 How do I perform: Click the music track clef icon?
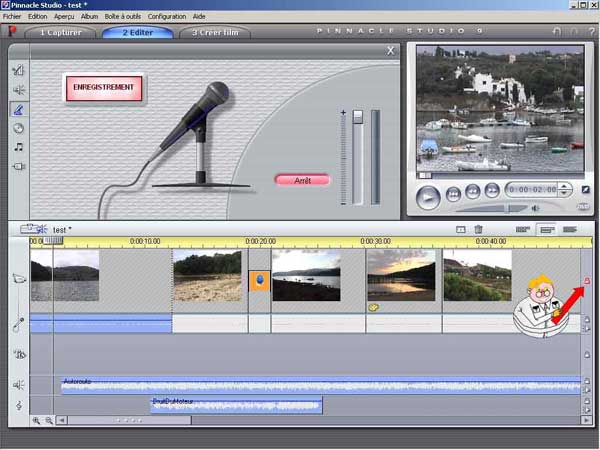[19, 405]
